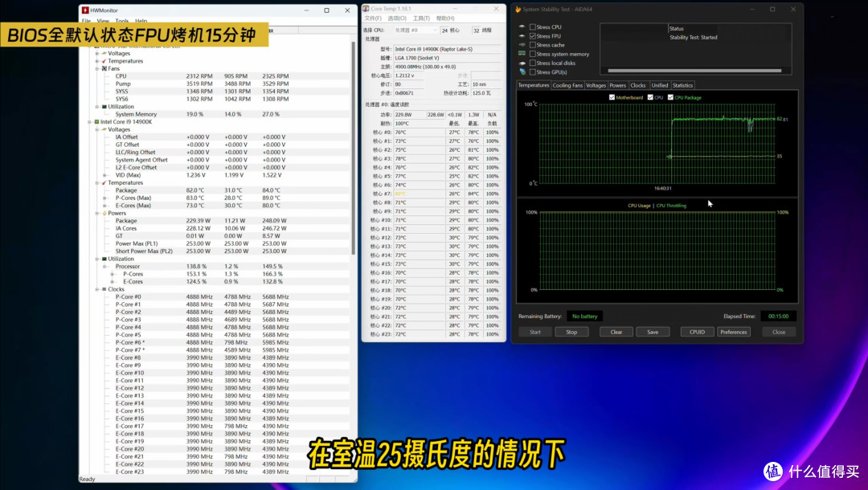Screen dimensions: 868x490
Task: Switch to the Statistics tab
Action: [682, 85]
